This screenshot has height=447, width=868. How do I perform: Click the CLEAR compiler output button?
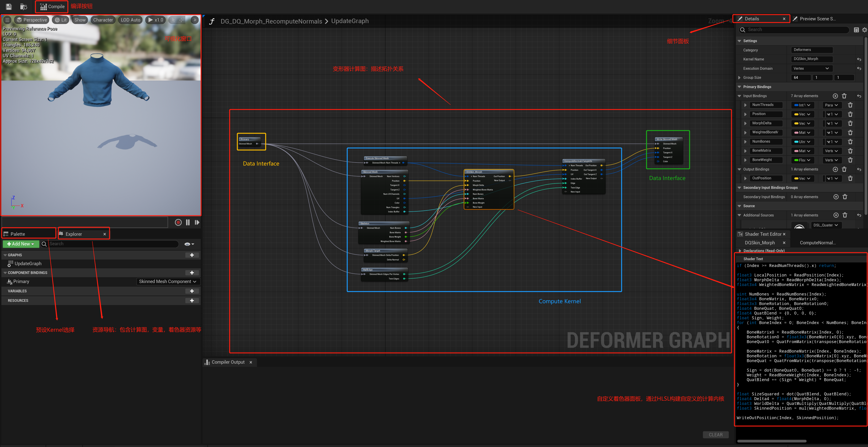click(x=715, y=435)
